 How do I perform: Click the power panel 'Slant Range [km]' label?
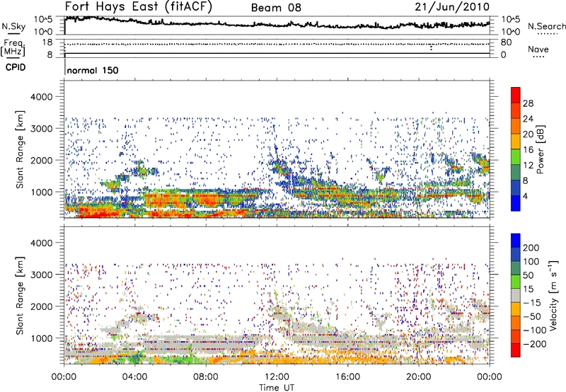click(19, 149)
